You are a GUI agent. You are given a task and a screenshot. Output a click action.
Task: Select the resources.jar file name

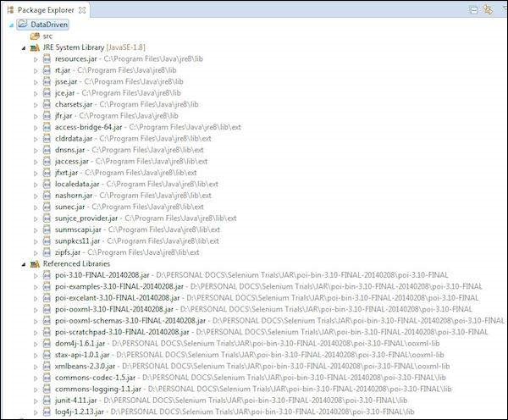point(76,59)
